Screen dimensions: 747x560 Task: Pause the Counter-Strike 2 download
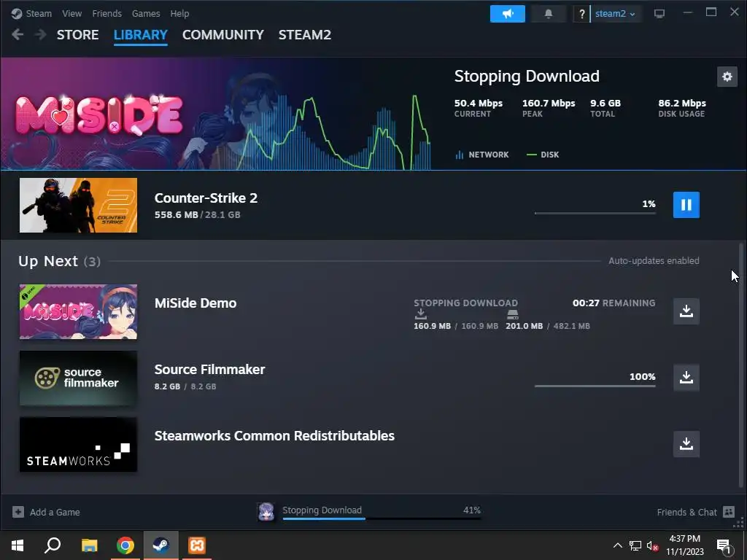pyautogui.click(x=686, y=205)
